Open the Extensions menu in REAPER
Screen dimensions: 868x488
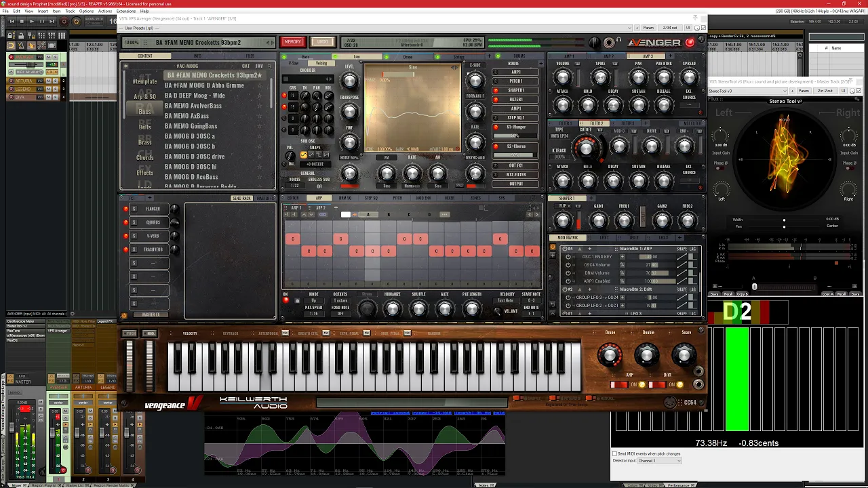(126, 12)
